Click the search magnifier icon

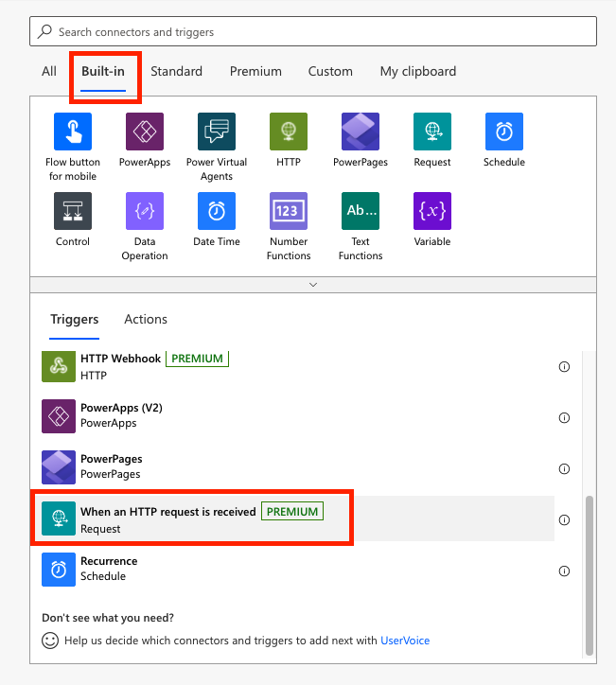point(44,31)
